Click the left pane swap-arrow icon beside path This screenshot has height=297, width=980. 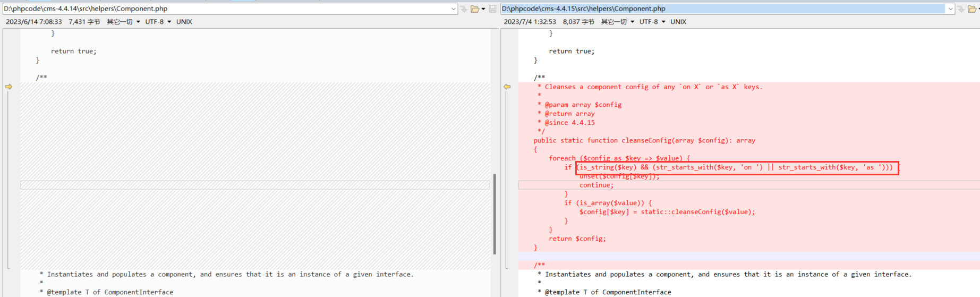click(463, 9)
